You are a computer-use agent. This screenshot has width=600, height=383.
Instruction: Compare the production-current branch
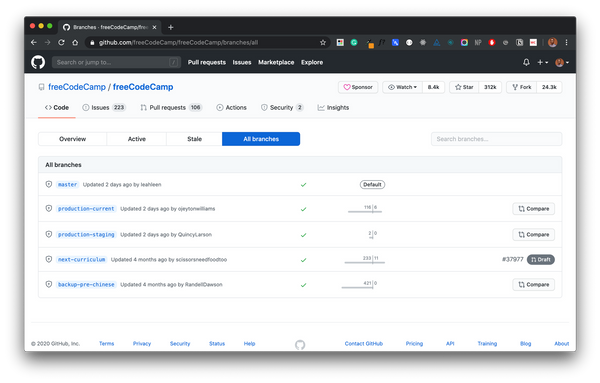coord(533,209)
